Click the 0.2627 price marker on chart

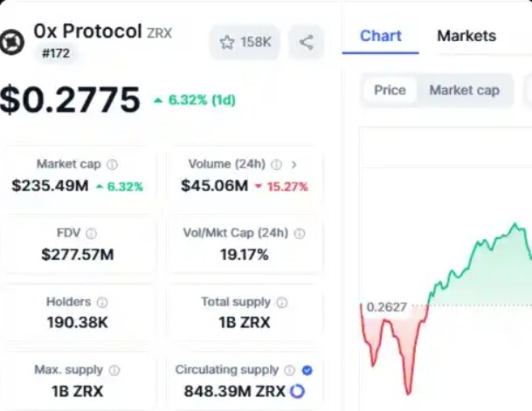[386, 307]
